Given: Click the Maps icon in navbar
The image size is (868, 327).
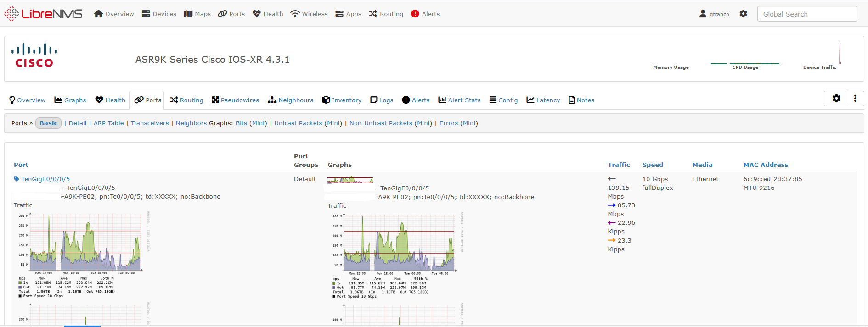Looking at the screenshot, I should pos(188,14).
